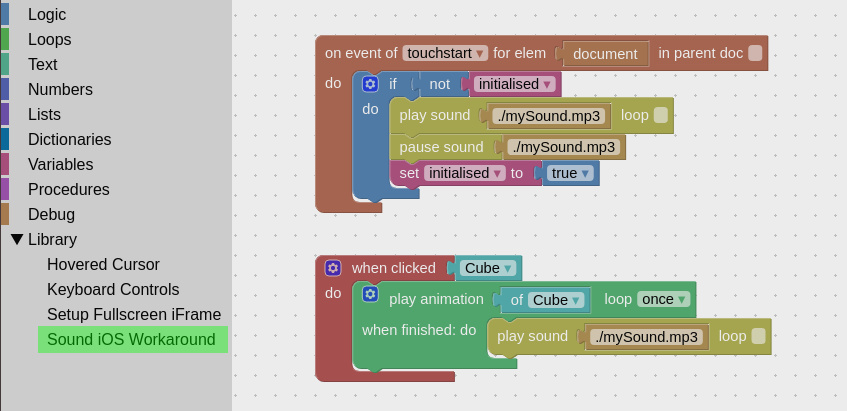Select the when clicked block label
The image size is (847, 411).
click(x=393, y=268)
